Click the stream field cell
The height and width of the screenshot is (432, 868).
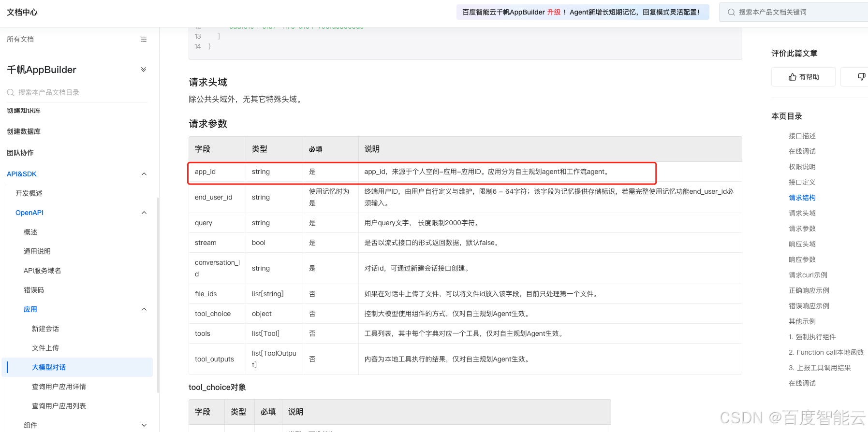(x=217, y=243)
